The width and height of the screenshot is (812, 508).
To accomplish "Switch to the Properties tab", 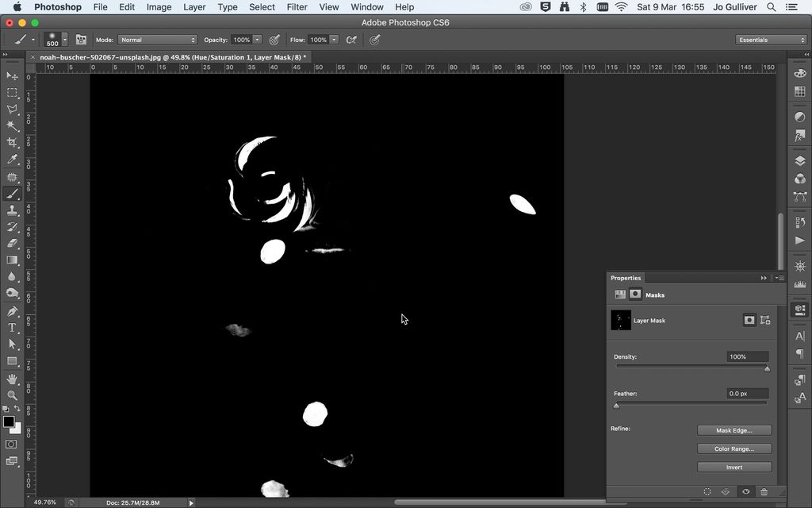I will (x=626, y=278).
